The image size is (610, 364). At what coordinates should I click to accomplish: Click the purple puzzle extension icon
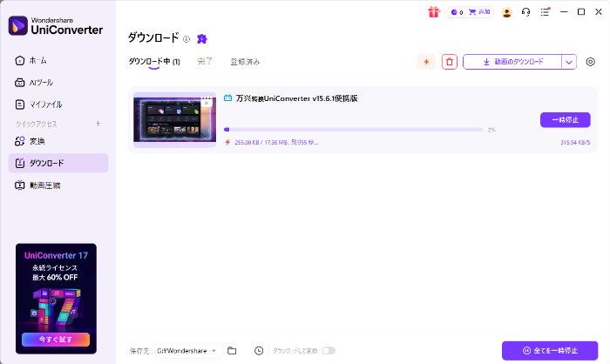click(x=202, y=39)
